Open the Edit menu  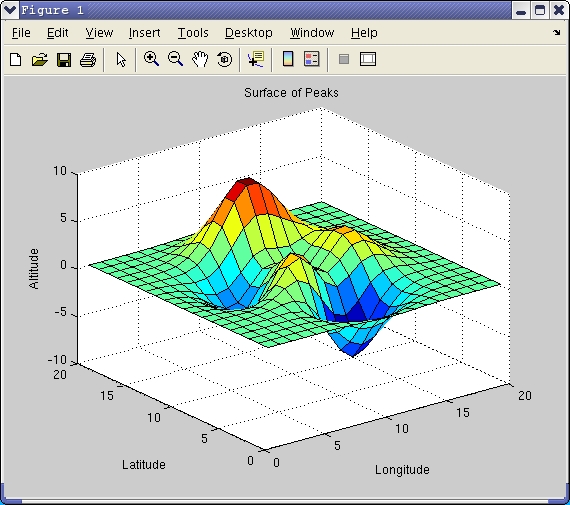click(57, 33)
